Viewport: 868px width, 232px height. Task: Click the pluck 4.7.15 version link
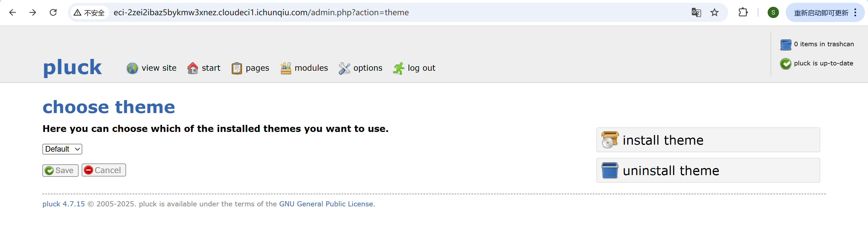coord(64,204)
